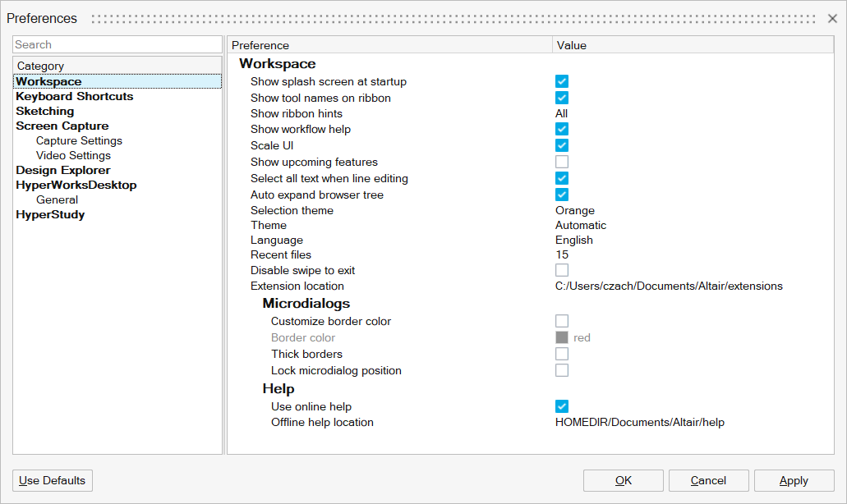This screenshot has width=847, height=504.
Task: Edit Offline help location path value
Action: coord(640,422)
